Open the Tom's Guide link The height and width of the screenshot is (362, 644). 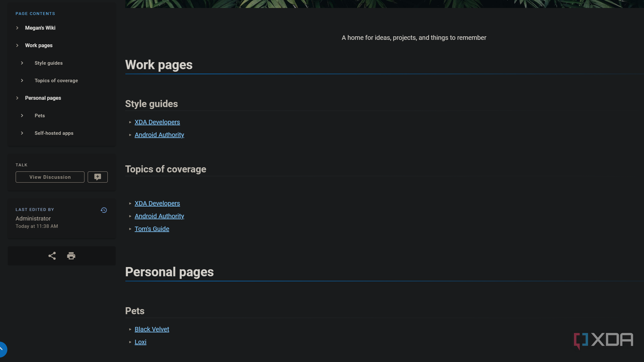(152, 229)
